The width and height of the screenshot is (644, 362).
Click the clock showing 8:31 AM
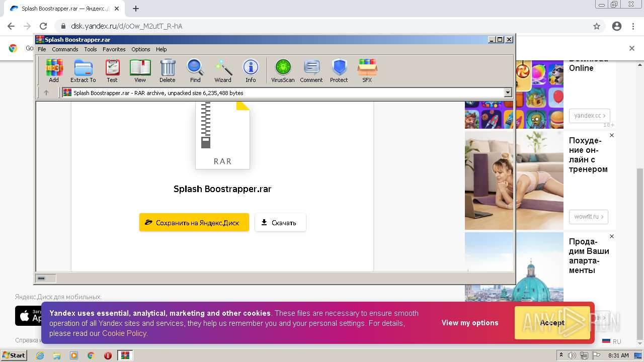click(x=618, y=355)
